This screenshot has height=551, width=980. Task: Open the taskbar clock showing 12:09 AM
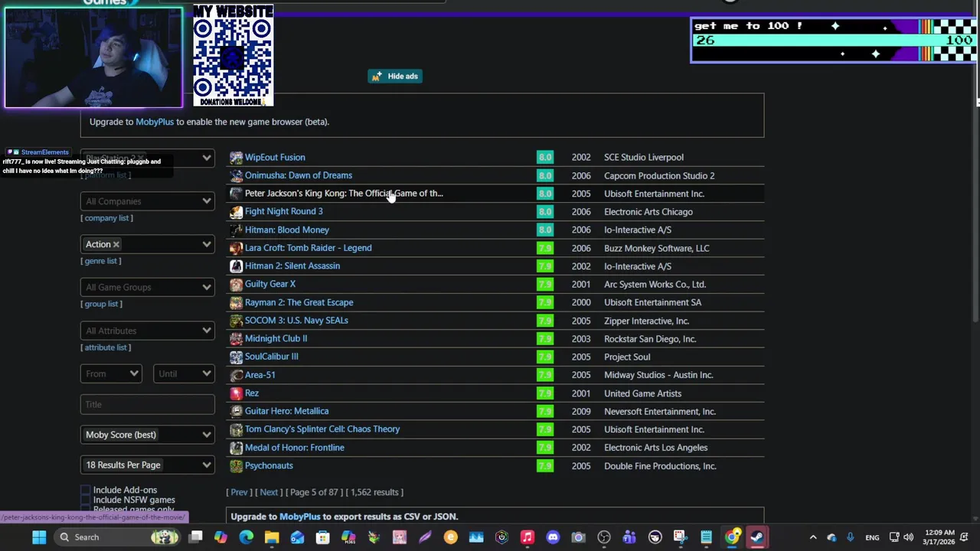click(x=939, y=537)
